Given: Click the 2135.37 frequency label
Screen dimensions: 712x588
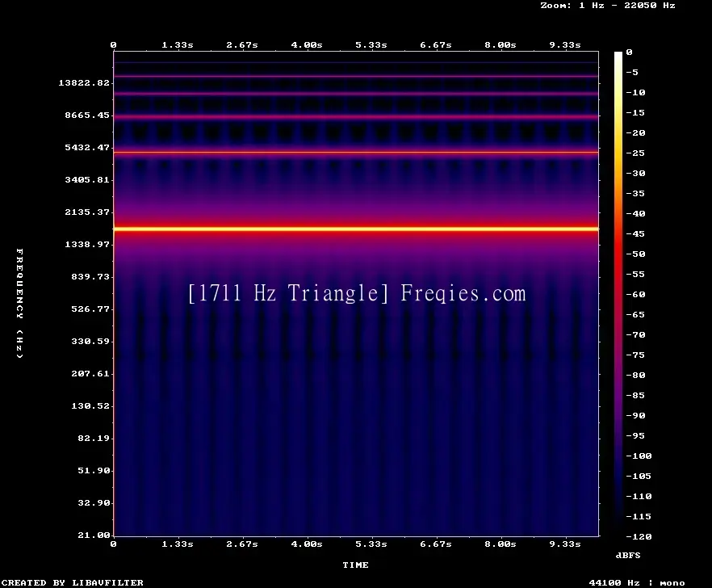Looking at the screenshot, I should click(x=87, y=212).
